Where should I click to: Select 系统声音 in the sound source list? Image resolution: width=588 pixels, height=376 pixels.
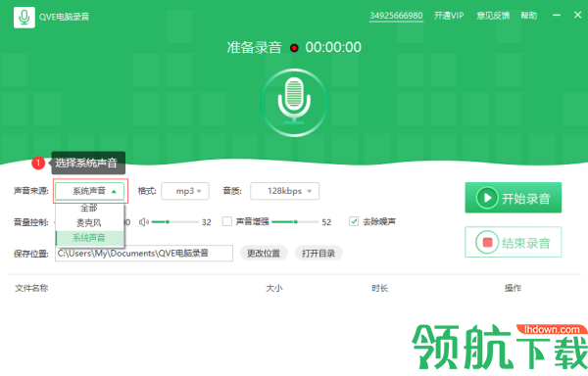[x=89, y=238]
